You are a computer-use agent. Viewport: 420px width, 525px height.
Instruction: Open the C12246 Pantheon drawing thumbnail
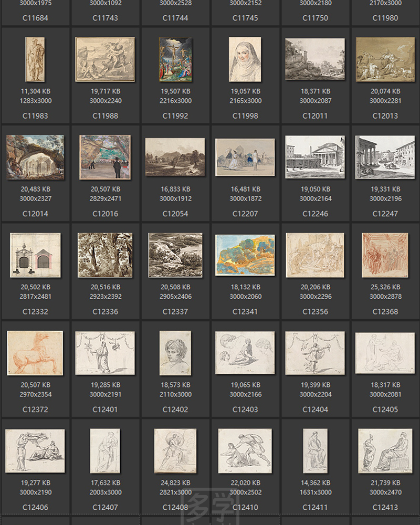[315, 157]
